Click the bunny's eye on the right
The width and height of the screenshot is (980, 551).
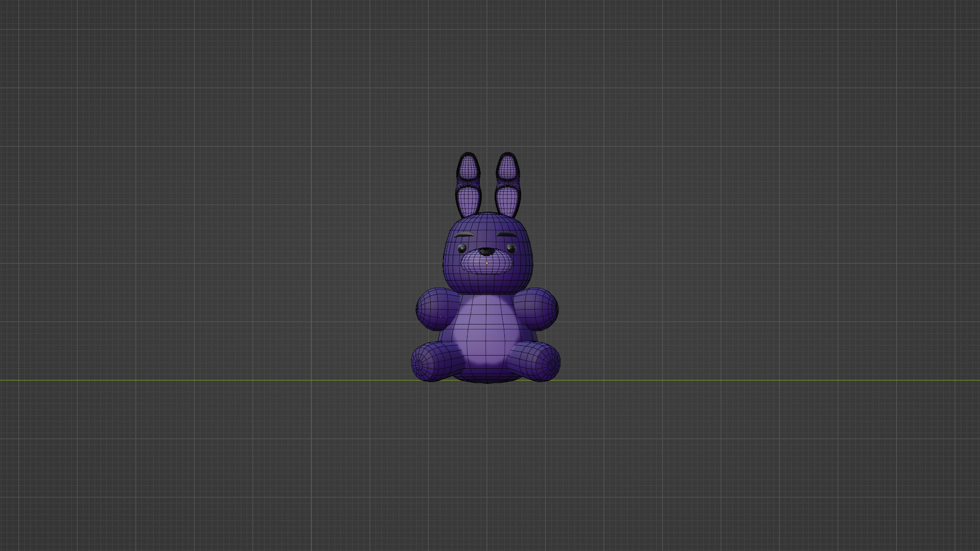pyautogui.click(x=511, y=248)
